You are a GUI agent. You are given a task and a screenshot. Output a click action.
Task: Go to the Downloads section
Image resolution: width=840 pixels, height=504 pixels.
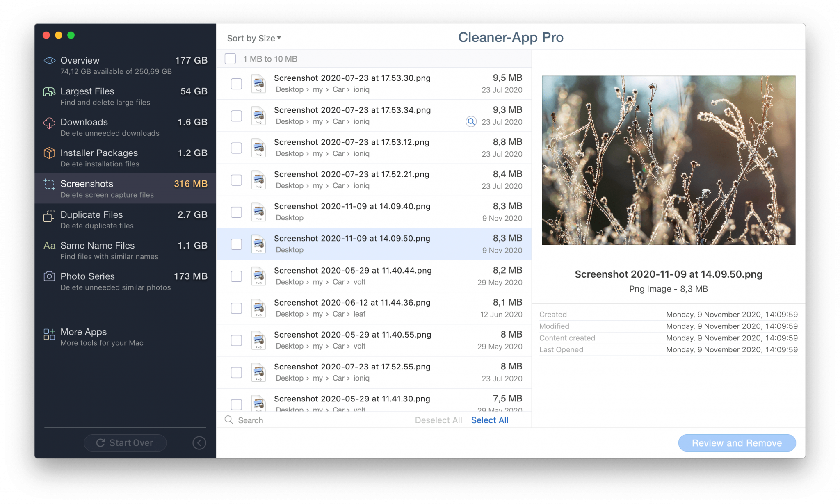pos(125,127)
